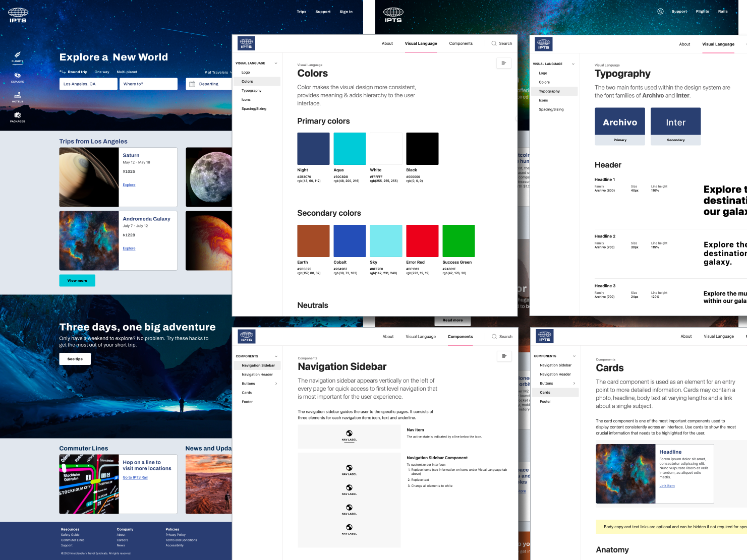747x560 pixels.
Task: Click the View more button under trips
Action: [77, 280]
